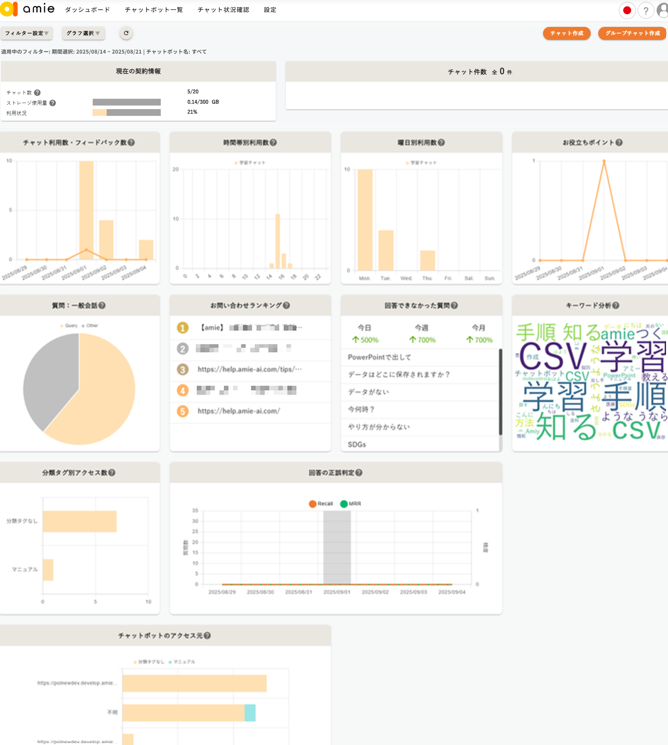Click the refresh icon beside グラフ選択

click(126, 34)
